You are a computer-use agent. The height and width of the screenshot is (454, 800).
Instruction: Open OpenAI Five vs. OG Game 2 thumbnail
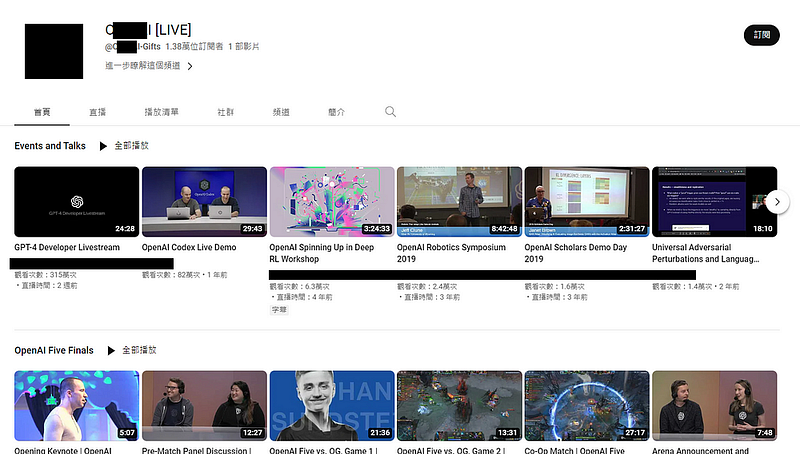pyautogui.click(x=459, y=406)
